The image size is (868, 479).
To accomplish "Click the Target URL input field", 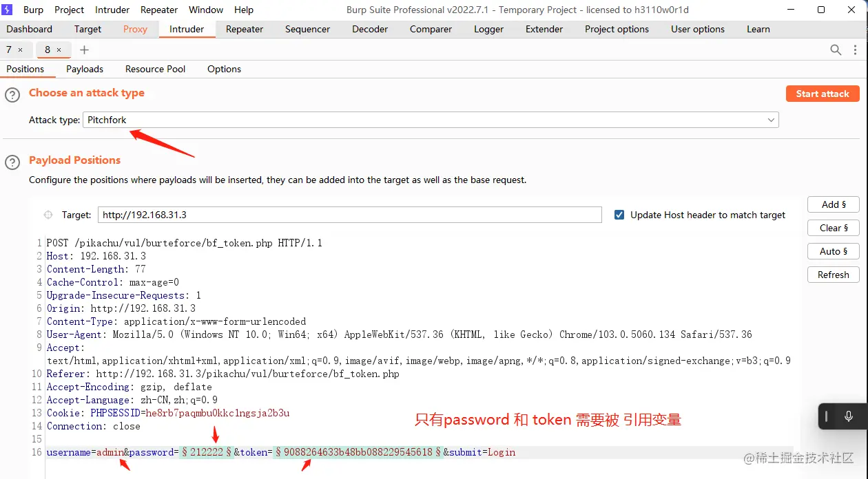I will (x=350, y=215).
